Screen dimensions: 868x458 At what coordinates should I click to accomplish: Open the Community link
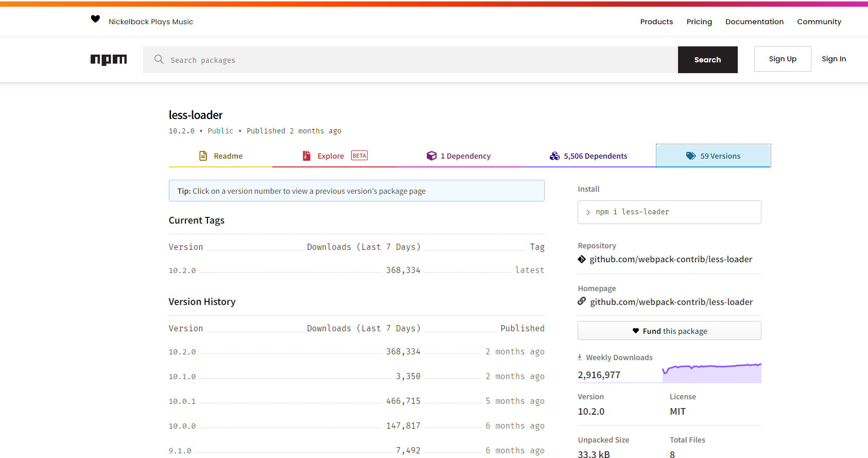(819, 22)
